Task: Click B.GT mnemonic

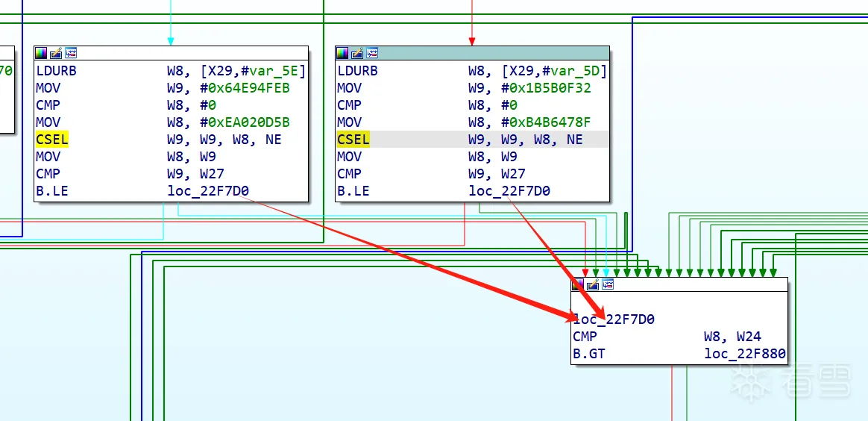Action: (589, 353)
